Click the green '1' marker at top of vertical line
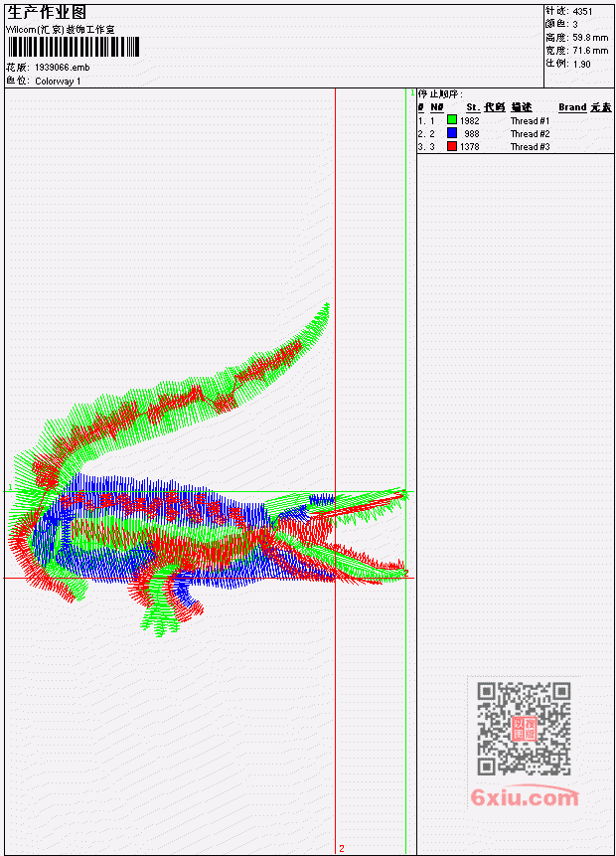This screenshot has width=616, height=856. [412, 93]
